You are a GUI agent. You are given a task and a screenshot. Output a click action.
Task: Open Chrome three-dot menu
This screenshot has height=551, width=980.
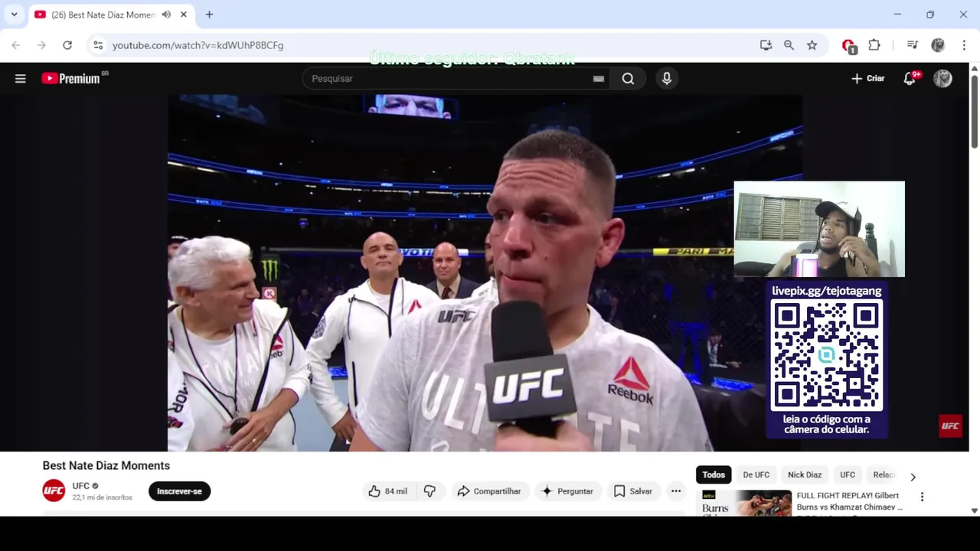tap(964, 45)
